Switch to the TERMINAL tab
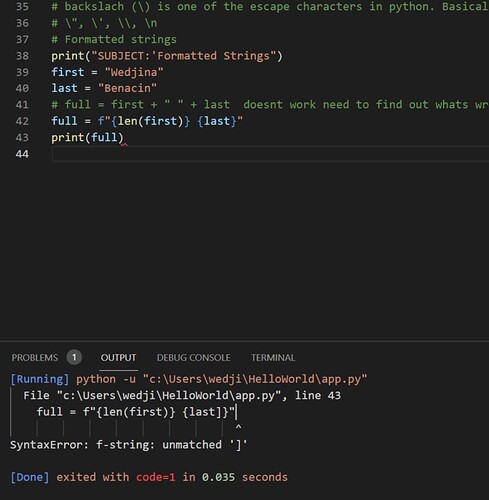This screenshot has width=489, height=500. pos(273,358)
